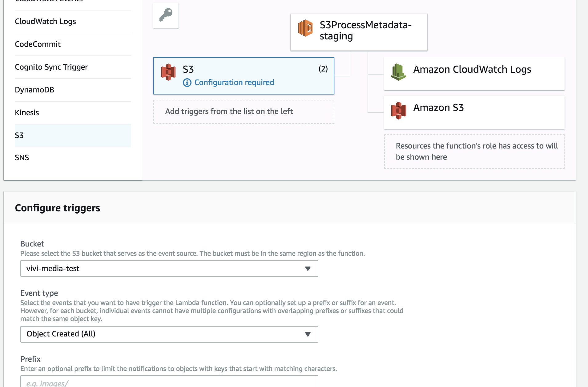Select CodeCommit from the trigger list

click(x=38, y=44)
